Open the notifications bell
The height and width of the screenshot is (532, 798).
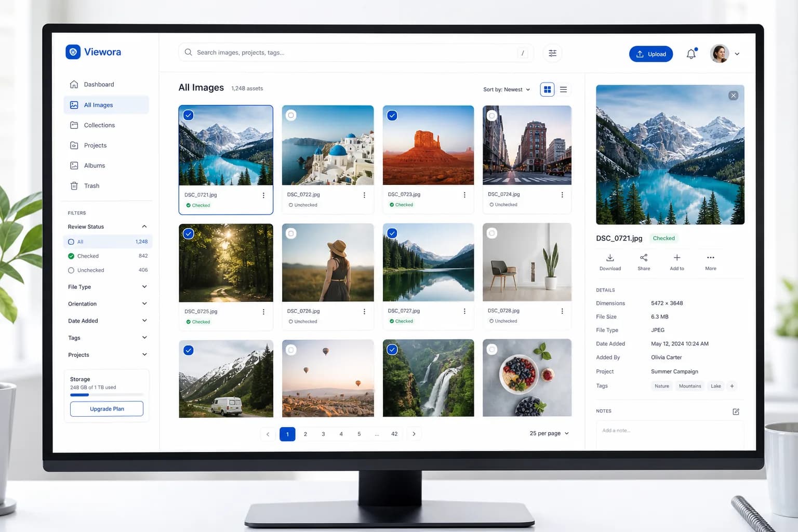691,54
